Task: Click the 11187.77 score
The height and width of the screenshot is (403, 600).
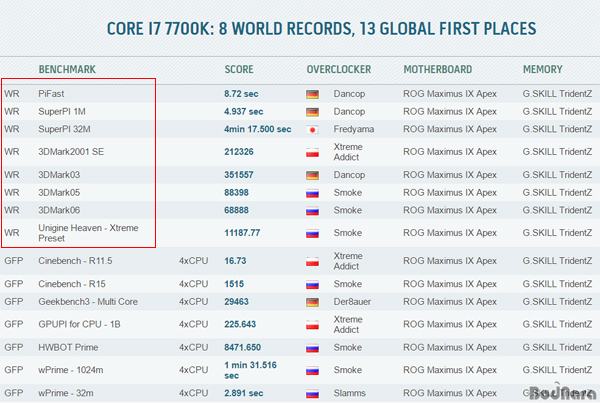Action: coord(242,233)
